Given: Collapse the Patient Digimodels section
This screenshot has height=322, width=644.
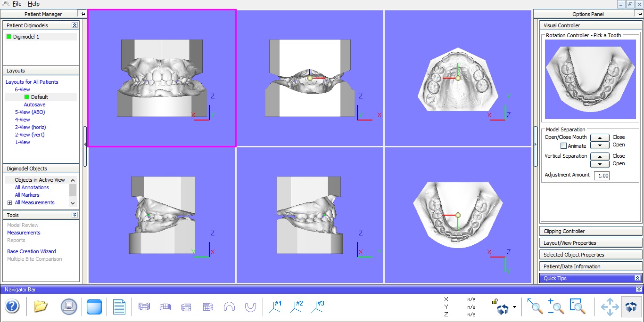Looking at the screenshot, I should tap(74, 25).
